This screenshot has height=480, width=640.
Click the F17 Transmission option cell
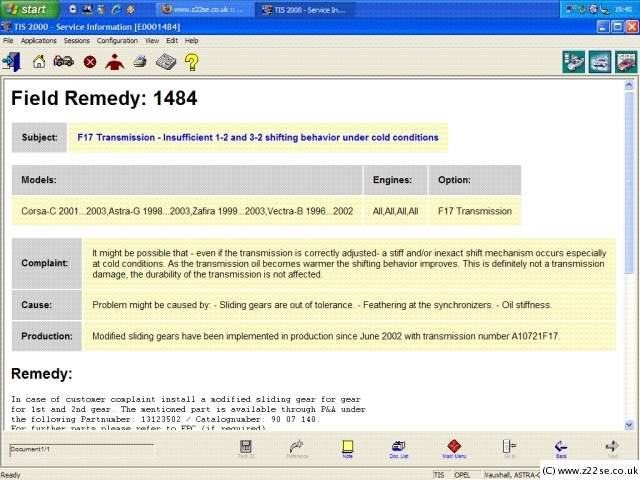pyautogui.click(x=475, y=211)
